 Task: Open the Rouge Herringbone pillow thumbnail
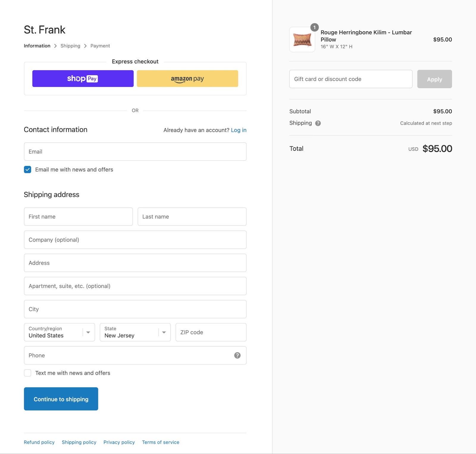[x=302, y=40]
